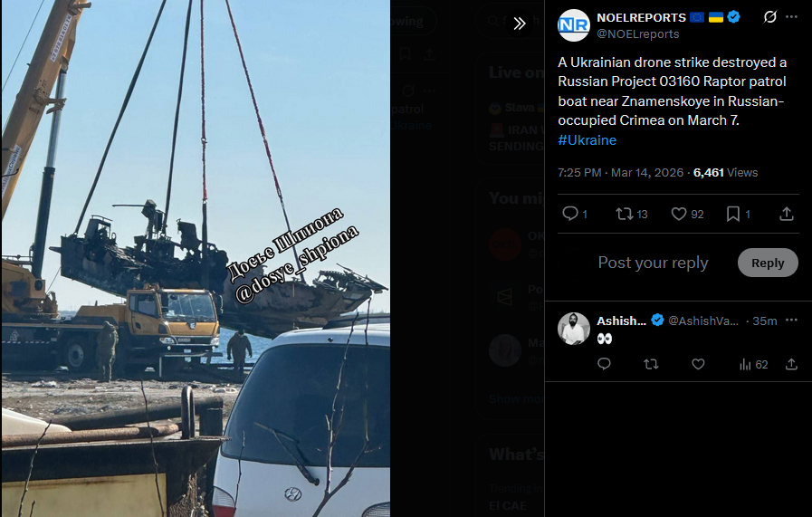This screenshot has width=812, height=517.
Task: Collapse the side panel with double-chevron icon
Action: 520,24
